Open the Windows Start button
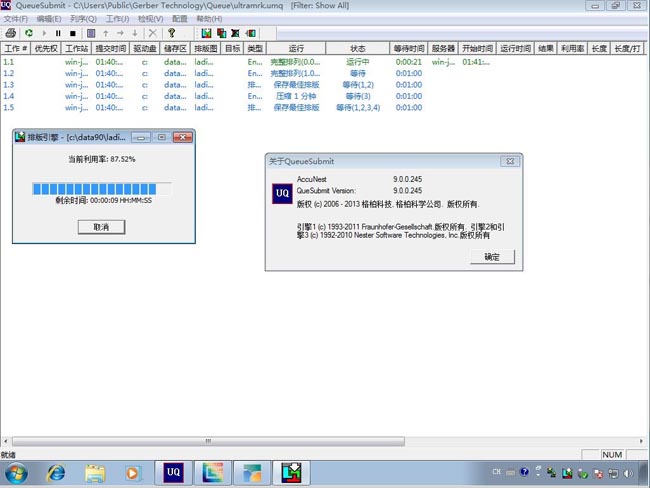This screenshot has width=650, height=488. point(16,473)
